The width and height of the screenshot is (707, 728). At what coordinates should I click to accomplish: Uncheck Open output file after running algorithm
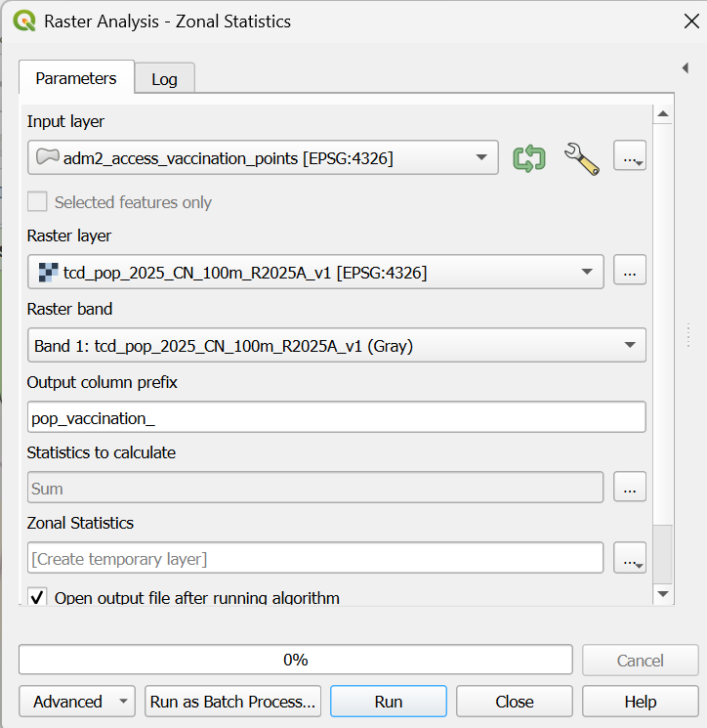[x=37, y=596]
